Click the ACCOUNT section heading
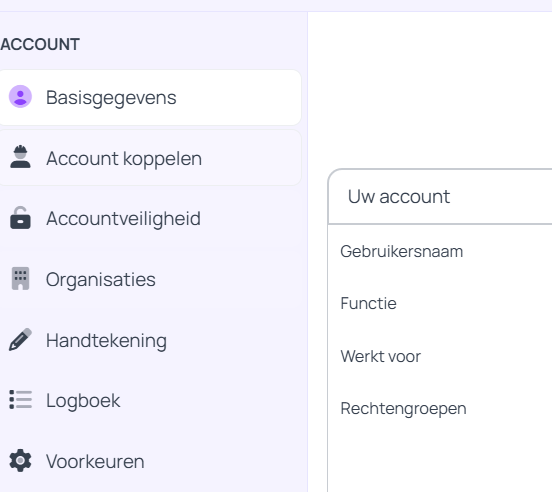Screen dimensions: 552x492 click(x=40, y=45)
